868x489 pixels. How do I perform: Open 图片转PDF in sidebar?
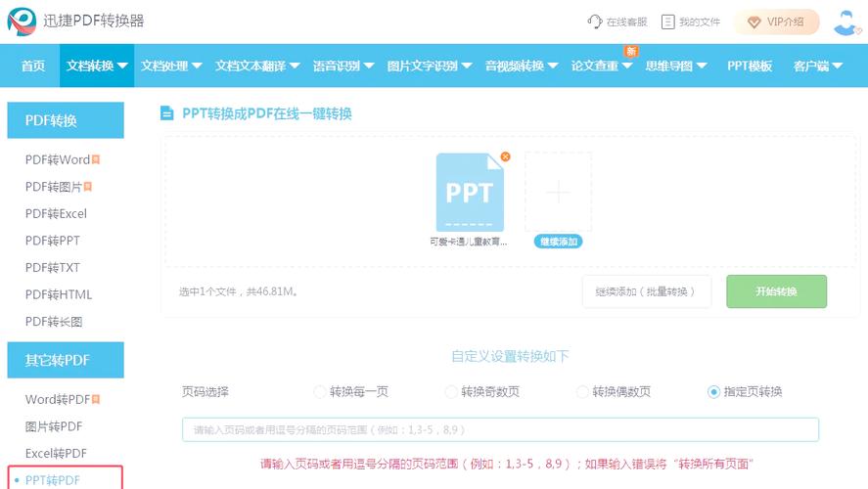(x=54, y=426)
